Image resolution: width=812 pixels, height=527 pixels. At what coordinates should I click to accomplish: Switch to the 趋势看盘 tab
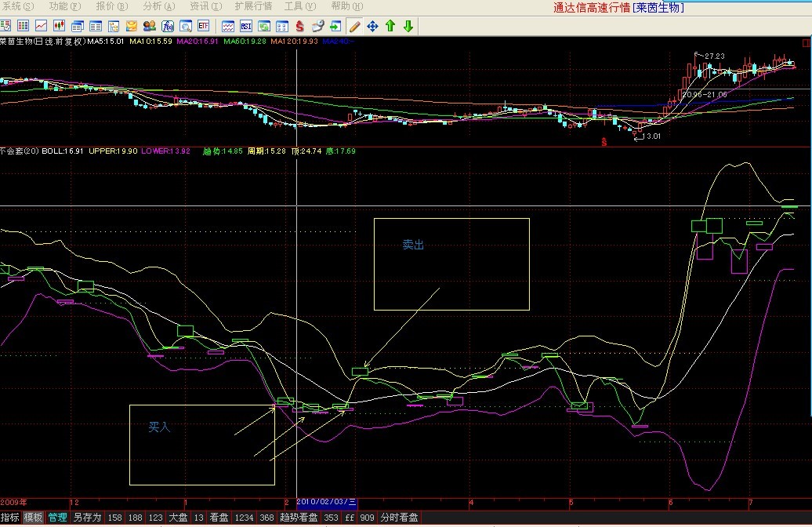[x=299, y=518]
